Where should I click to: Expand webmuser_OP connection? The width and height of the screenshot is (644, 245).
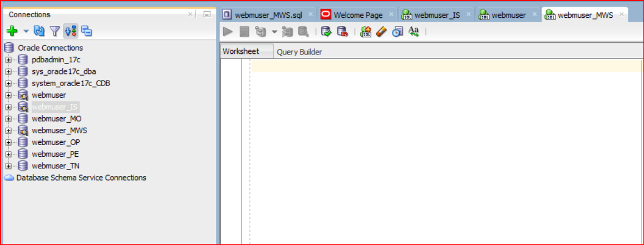pos(8,143)
